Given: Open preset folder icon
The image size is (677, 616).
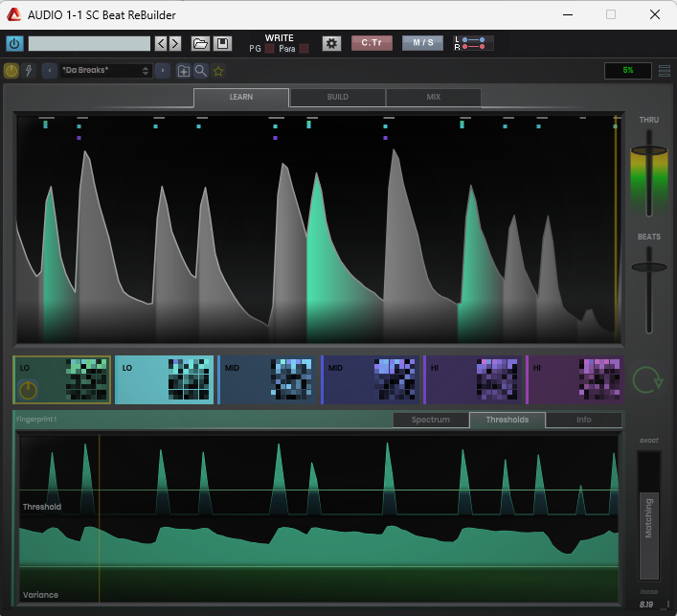Looking at the screenshot, I should (x=200, y=44).
